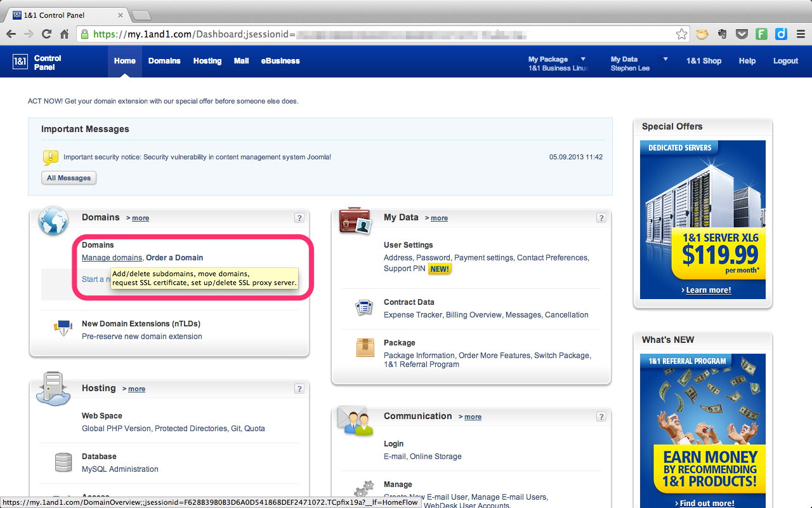The height and width of the screenshot is (508, 812).
Task: Open the Pocket extension icon
Action: (741, 34)
